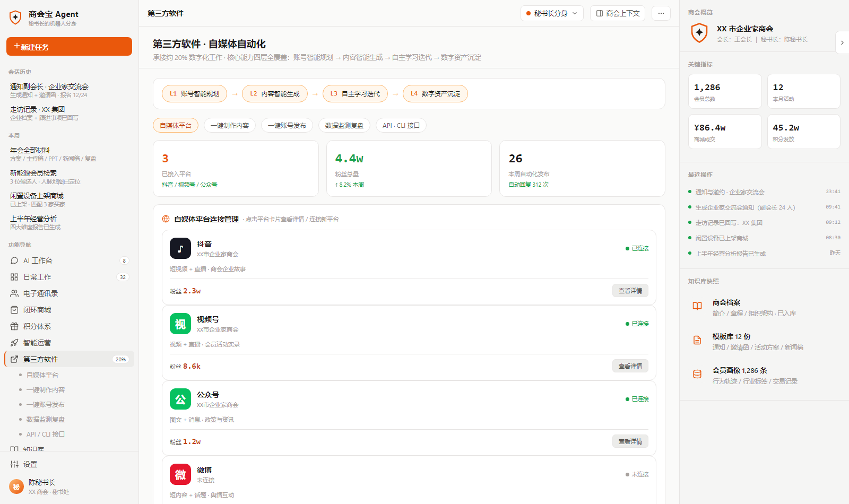849x504 pixels.
Task: Click the 1,286 会员总数 metric card
Action: (x=725, y=91)
